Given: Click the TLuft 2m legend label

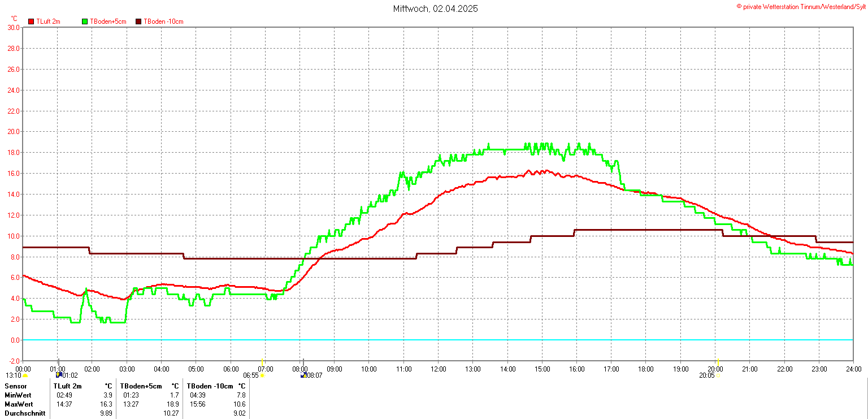Looking at the screenshot, I should tap(48, 21).
